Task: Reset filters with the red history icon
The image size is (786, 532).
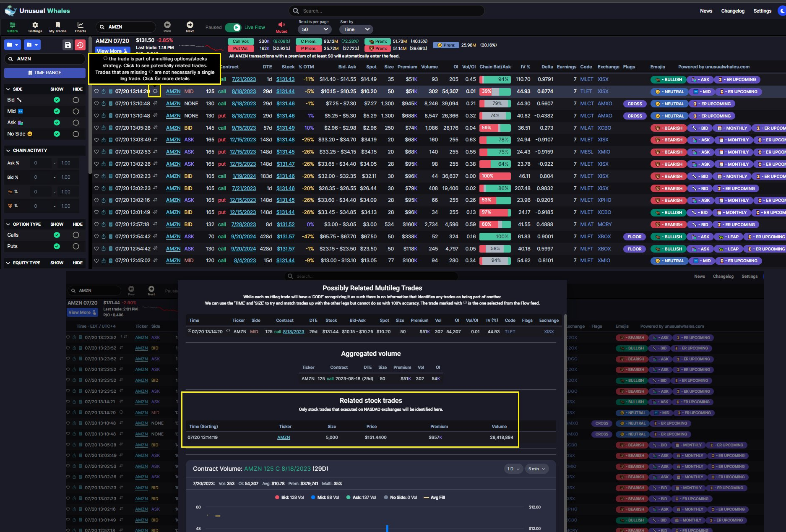Action: pyautogui.click(x=80, y=45)
